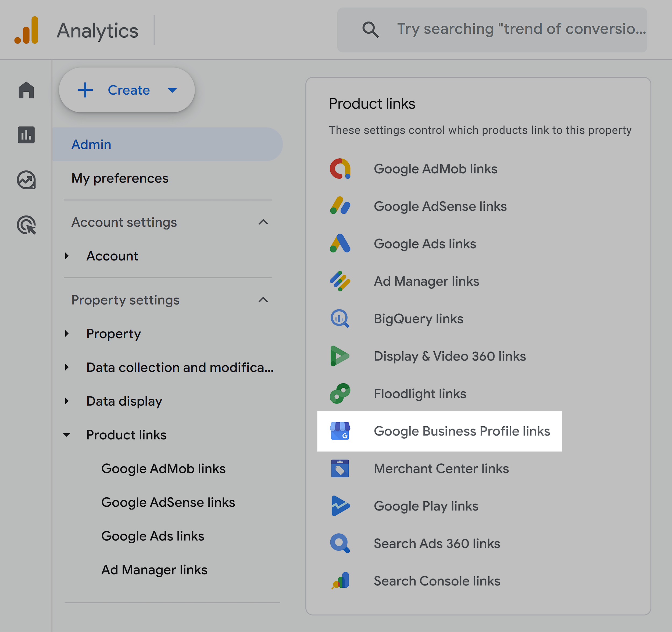Screen dimensions: 672x632
Task: Open Merchant Center links
Action: pyautogui.click(x=441, y=469)
